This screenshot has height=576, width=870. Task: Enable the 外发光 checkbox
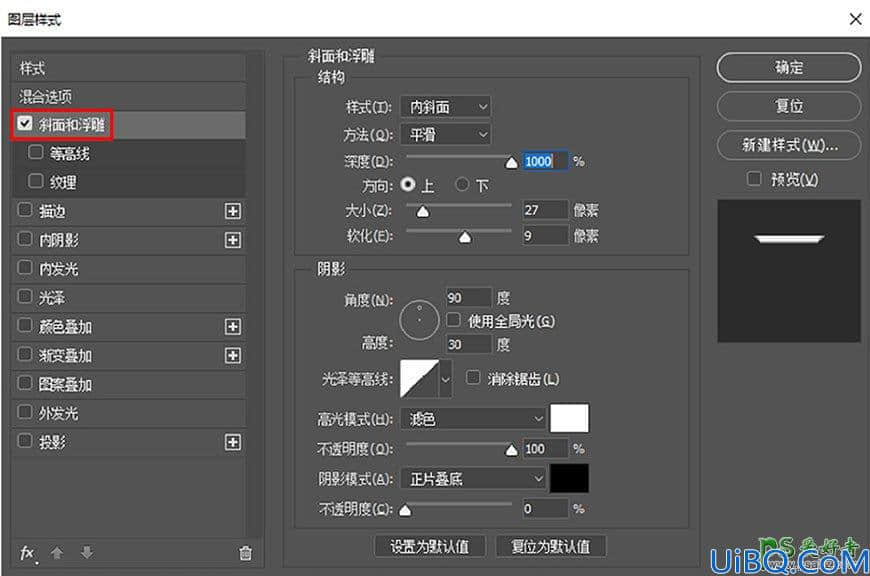click(25, 412)
